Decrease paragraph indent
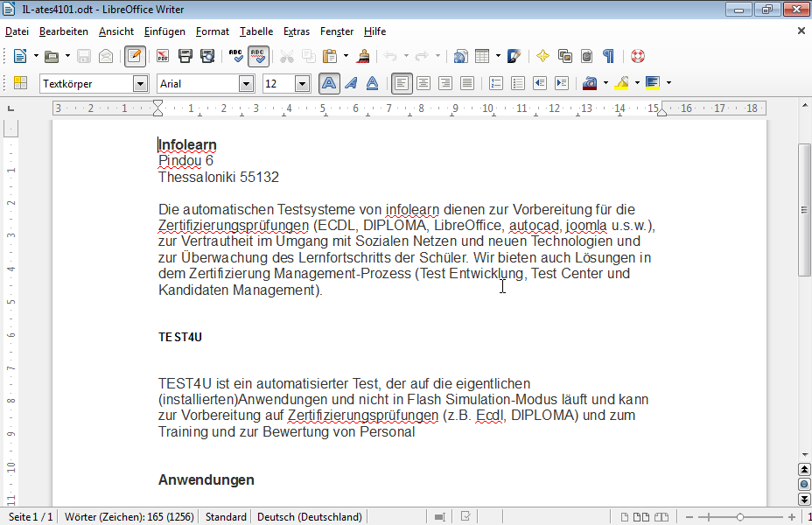Screen dimensions: 812x525 coord(540,83)
